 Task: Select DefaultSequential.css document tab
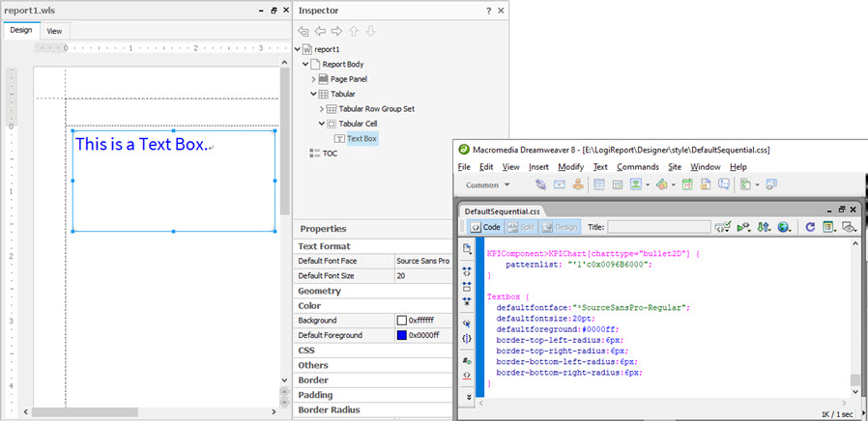tap(502, 211)
